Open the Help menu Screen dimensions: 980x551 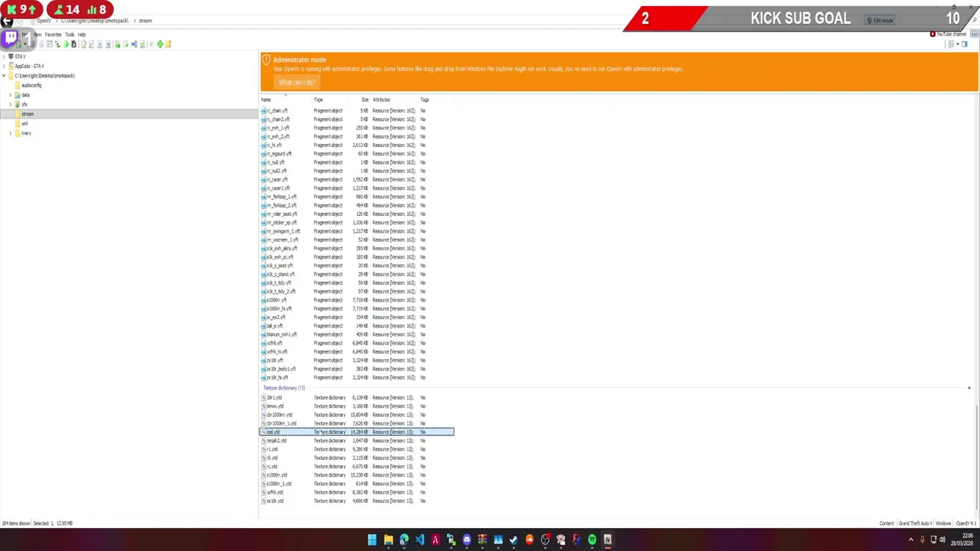(x=81, y=34)
